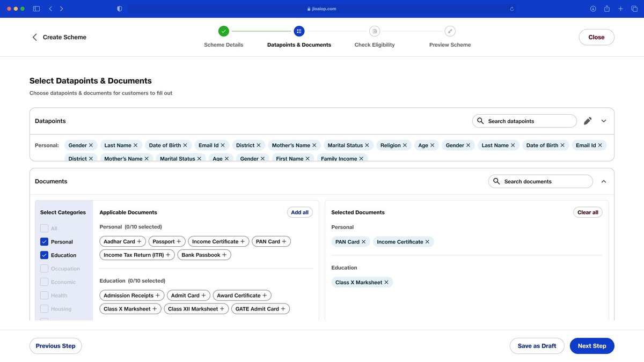644x362 pixels.
Task: Click the magnifier icon in Search documents
Action: [x=496, y=181]
